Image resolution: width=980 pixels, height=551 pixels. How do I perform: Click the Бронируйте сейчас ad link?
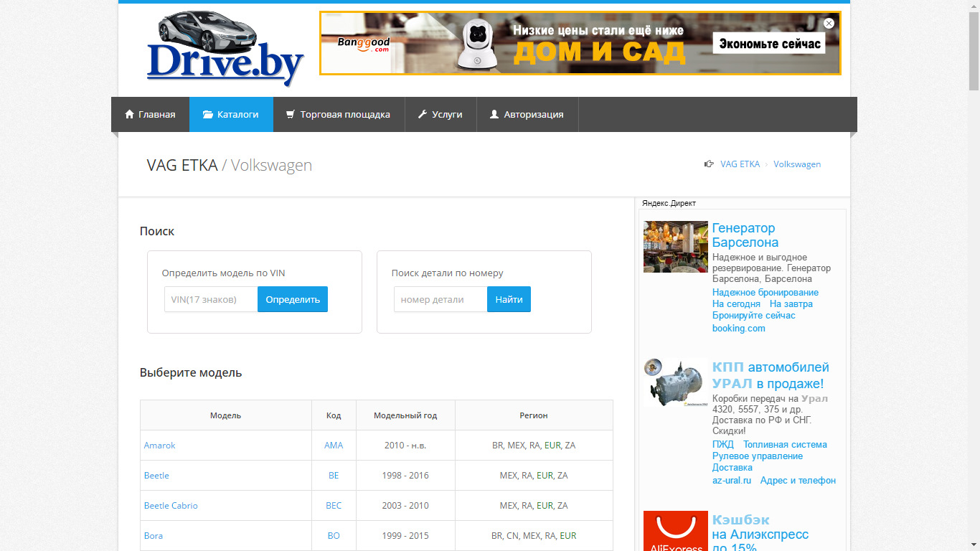tap(754, 316)
